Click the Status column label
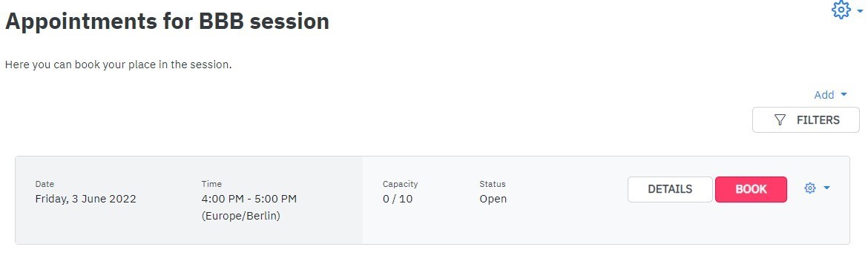 click(x=493, y=184)
